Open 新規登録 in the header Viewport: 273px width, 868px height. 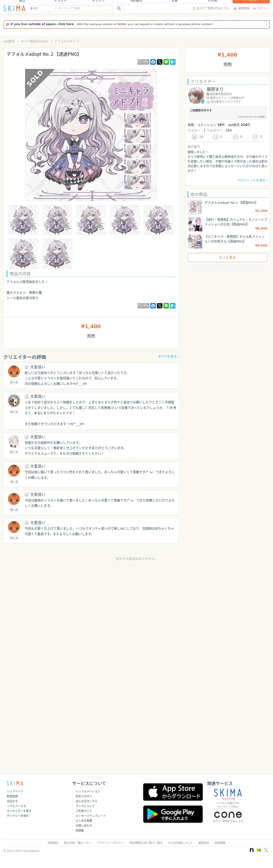tap(242, 9)
